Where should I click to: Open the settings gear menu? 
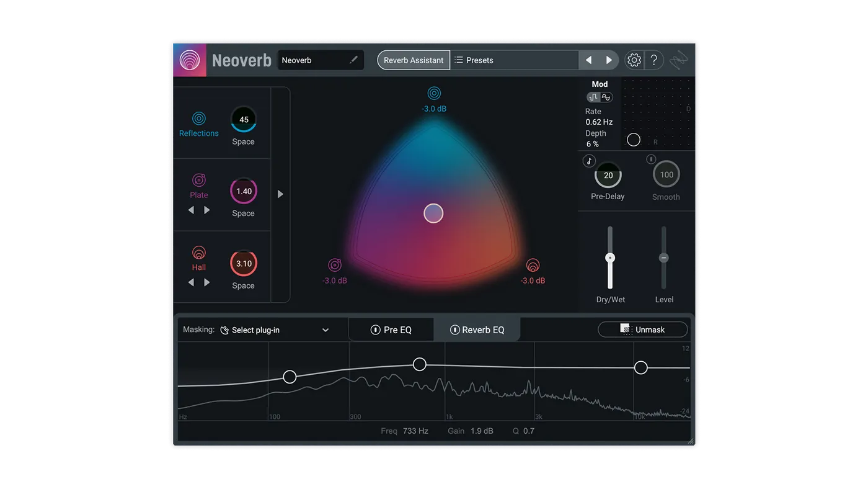[x=634, y=60]
